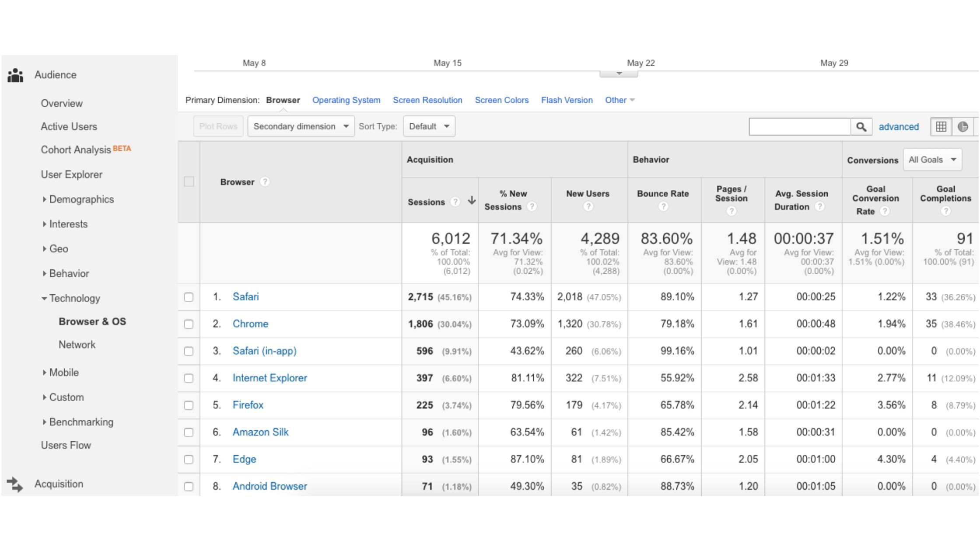Open the Android Browser link
980x551 pixels.
[270, 486]
